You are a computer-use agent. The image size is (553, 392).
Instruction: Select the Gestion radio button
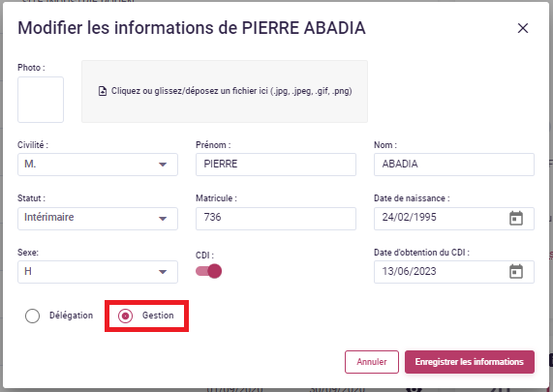point(125,316)
